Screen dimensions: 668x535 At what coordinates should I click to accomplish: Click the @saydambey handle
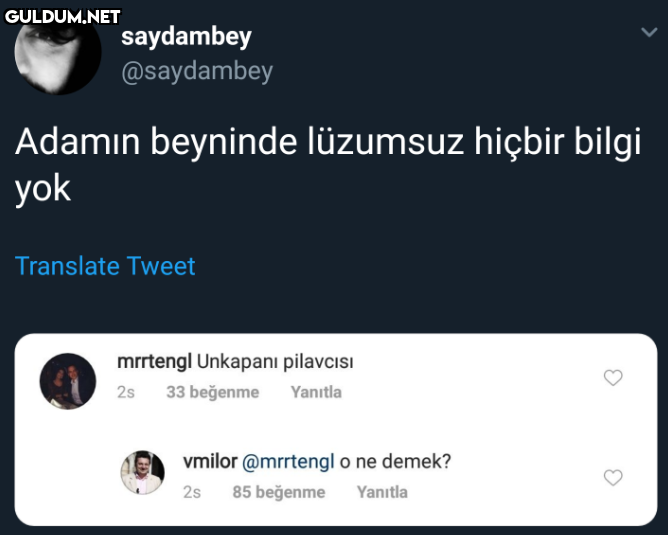pos(196,71)
